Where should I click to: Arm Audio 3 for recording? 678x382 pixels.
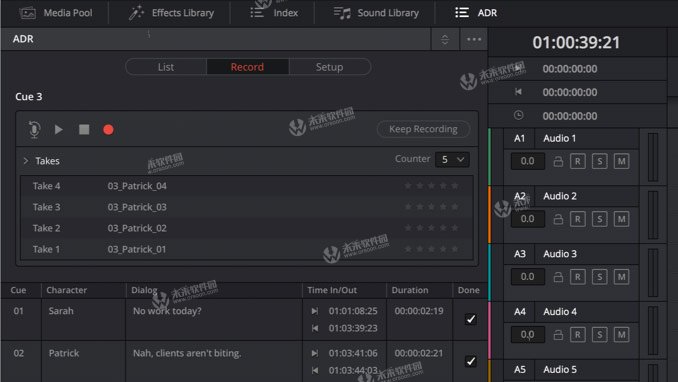(x=578, y=277)
